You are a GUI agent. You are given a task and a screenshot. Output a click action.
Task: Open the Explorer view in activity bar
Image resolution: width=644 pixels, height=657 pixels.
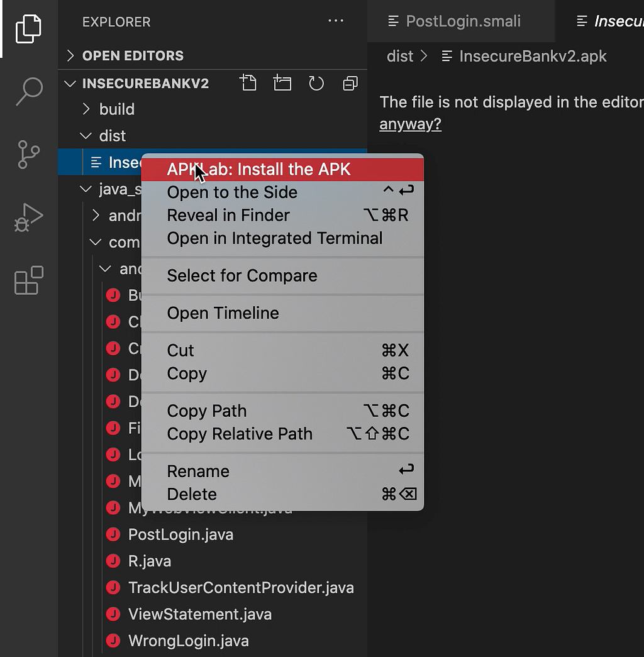click(x=28, y=29)
